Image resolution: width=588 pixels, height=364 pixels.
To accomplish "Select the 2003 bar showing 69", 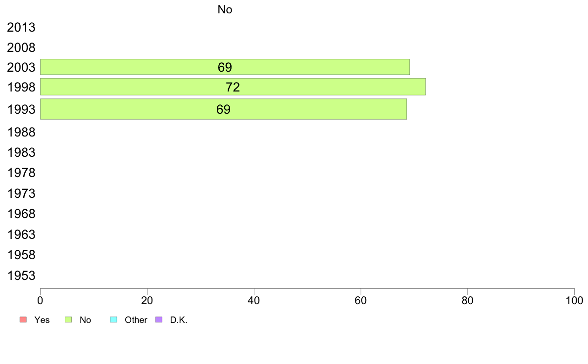I will tap(225, 67).
